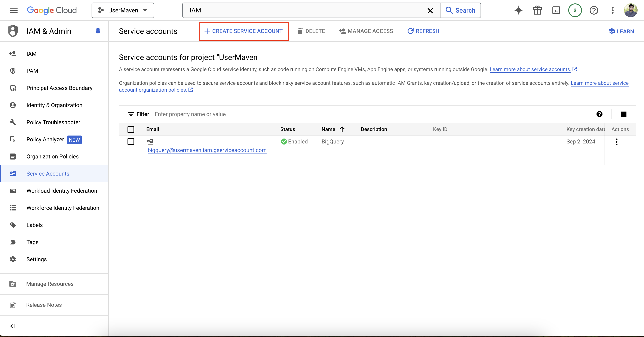644x337 pixels.
Task: Click the help question mark in header
Action: pos(594,10)
